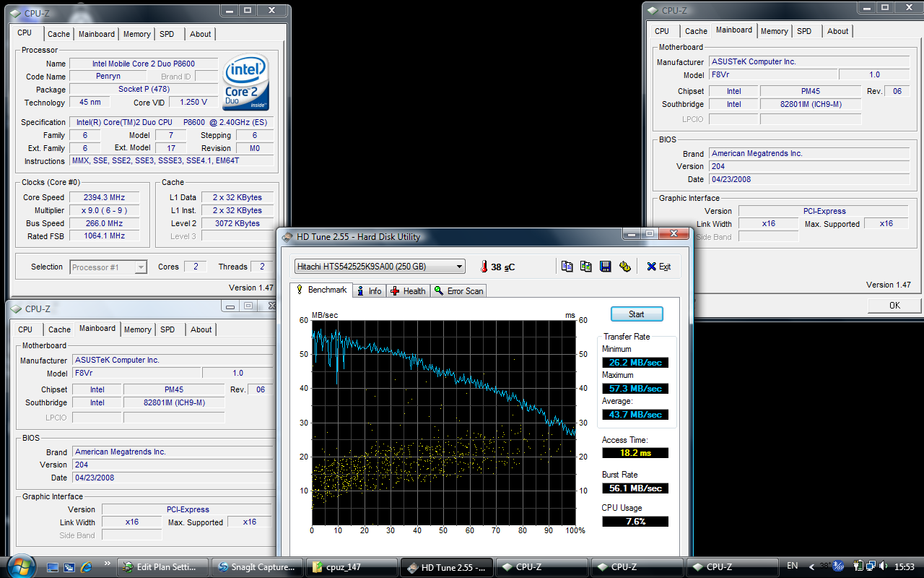Select Memory tab in bottom-left CPU-Z window
The width and height of the screenshot is (924, 578).
coord(138,329)
